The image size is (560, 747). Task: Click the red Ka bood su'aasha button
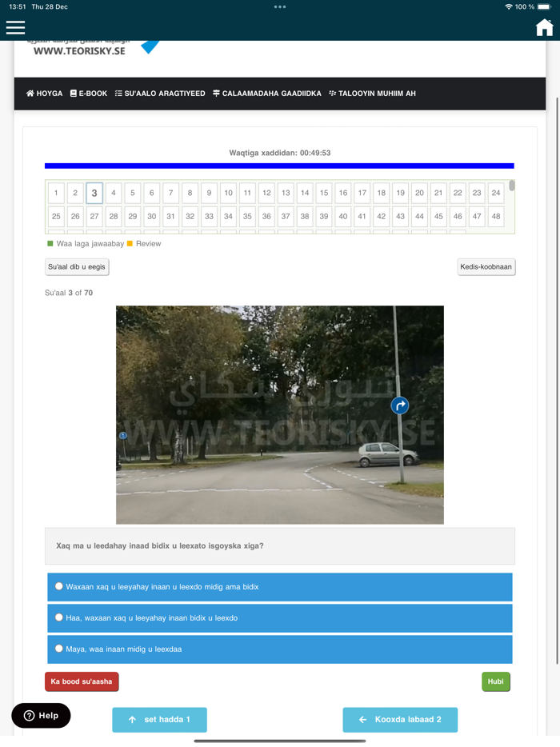[82, 681]
